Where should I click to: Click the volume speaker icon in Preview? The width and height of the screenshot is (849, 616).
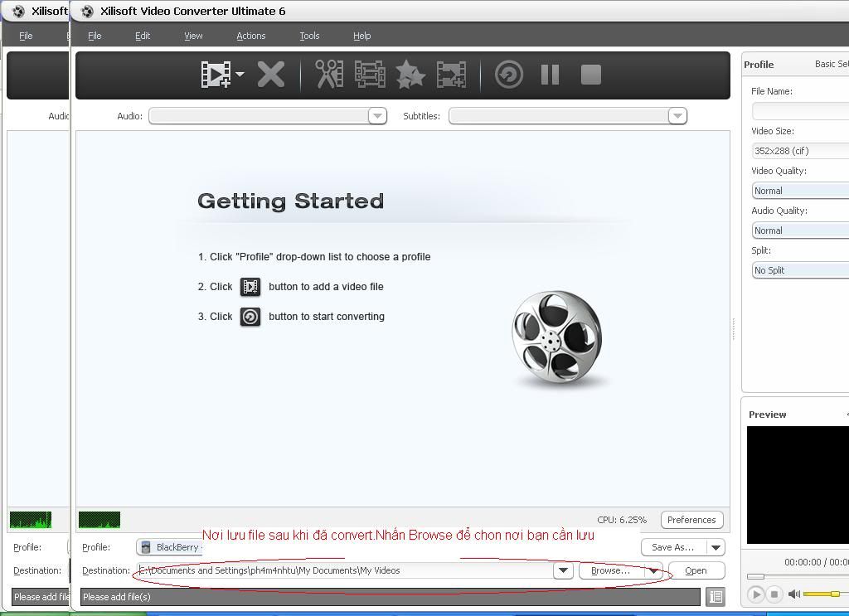coord(793,594)
